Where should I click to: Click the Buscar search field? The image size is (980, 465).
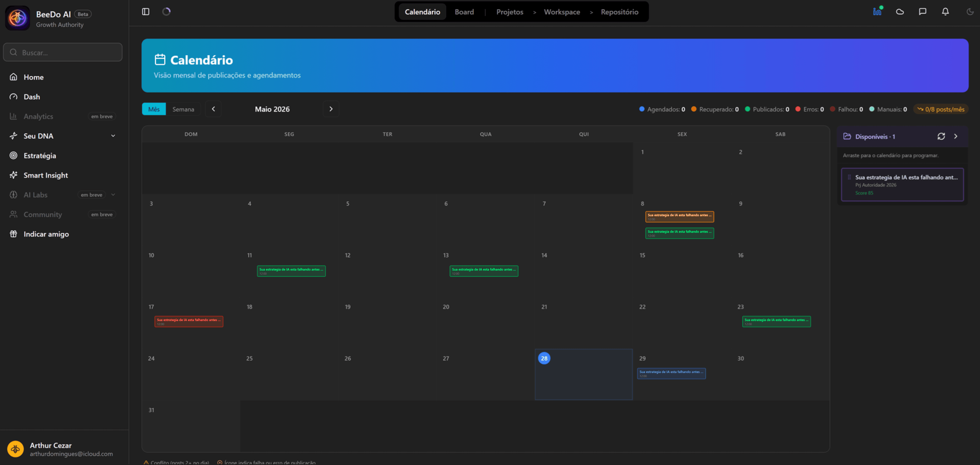coord(63,52)
